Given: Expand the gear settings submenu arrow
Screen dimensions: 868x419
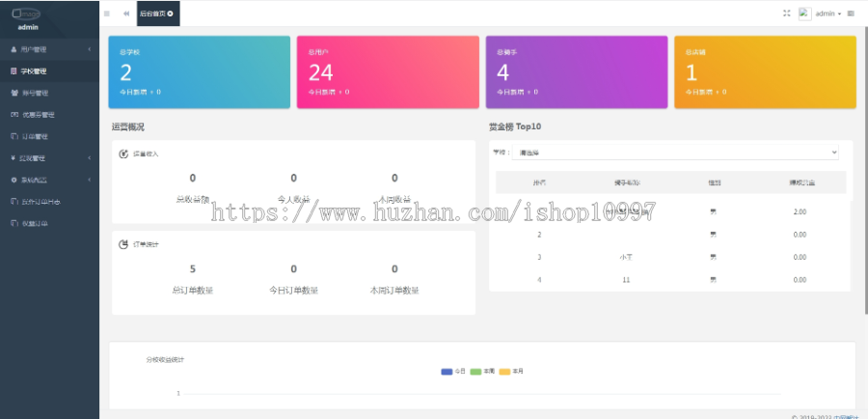Looking at the screenshot, I should coord(90,180).
